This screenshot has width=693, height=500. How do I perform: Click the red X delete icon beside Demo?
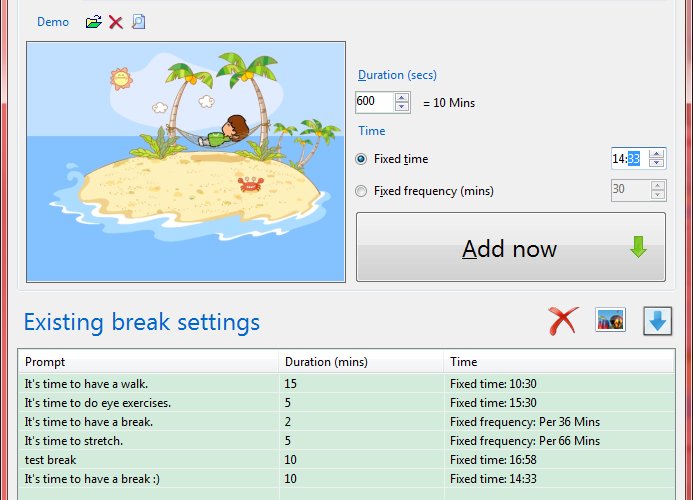116,22
